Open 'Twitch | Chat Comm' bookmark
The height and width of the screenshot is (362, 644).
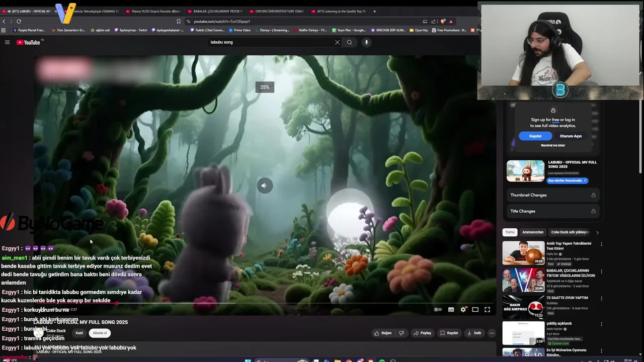(x=207, y=30)
